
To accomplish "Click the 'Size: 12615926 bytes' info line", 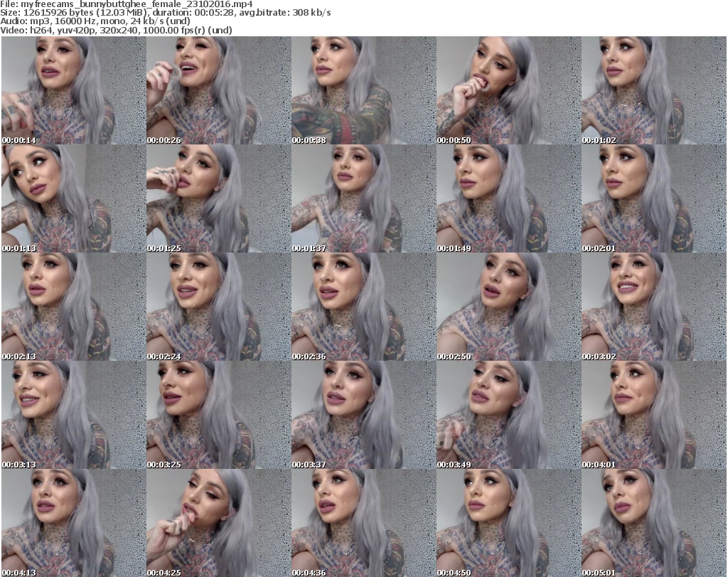I will [165, 13].
